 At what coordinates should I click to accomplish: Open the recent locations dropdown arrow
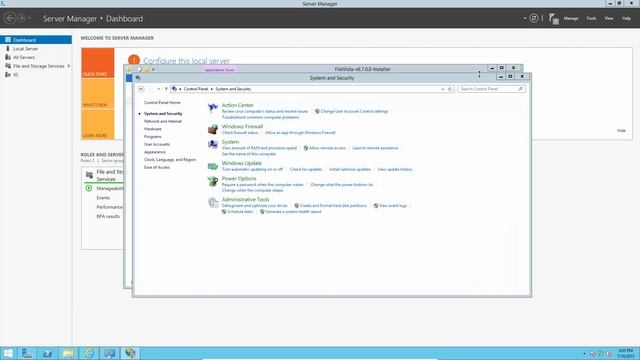pyautogui.click(x=159, y=89)
